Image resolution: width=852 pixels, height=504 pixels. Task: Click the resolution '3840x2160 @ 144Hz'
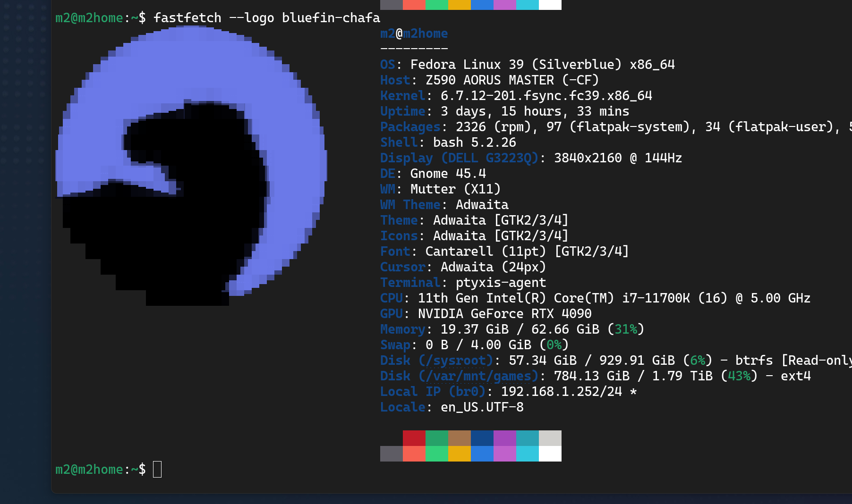pyautogui.click(x=618, y=158)
